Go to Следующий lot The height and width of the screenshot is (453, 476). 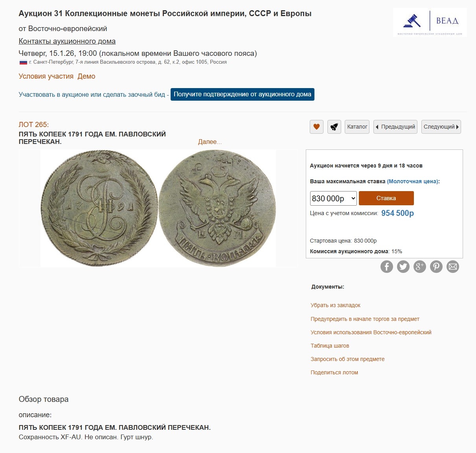[441, 127]
